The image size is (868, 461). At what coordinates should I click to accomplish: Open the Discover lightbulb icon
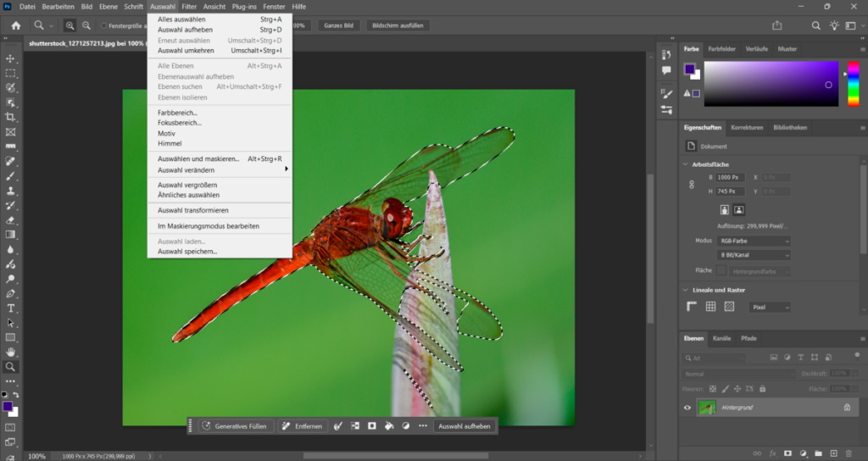[x=834, y=25]
